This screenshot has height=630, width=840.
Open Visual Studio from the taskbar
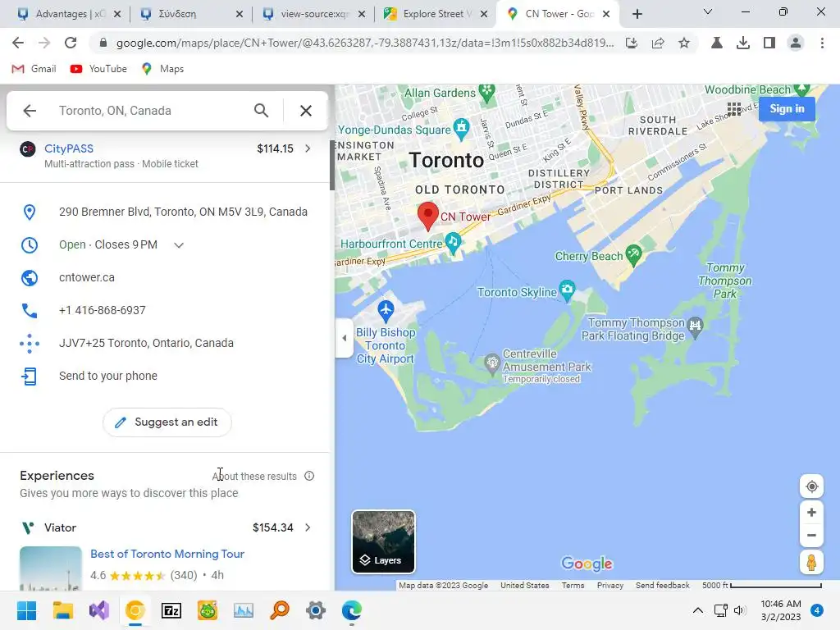pos(99,610)
